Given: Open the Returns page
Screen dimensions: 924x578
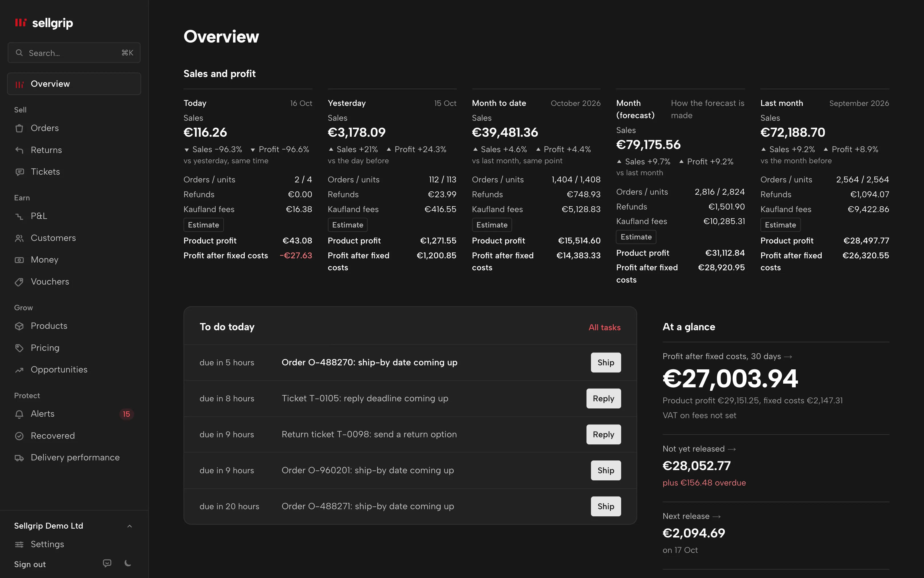Looking at the screenshot, I should click(x=74, y=150).
